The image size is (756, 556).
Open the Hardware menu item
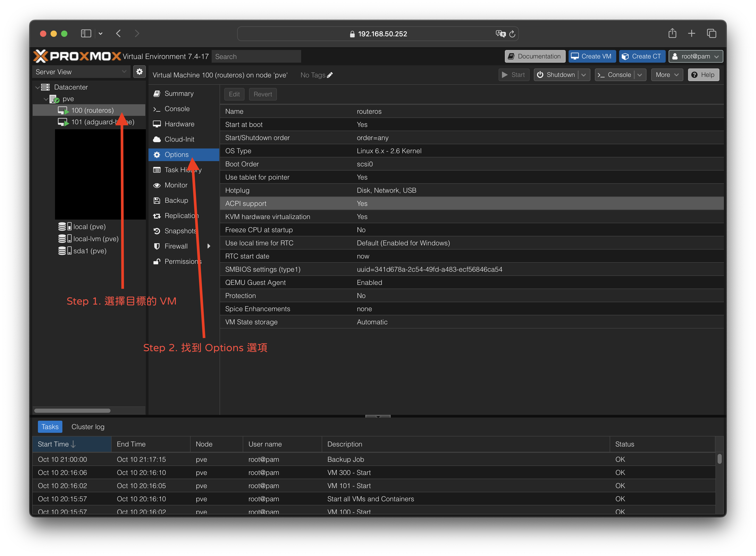pos(179,124)
